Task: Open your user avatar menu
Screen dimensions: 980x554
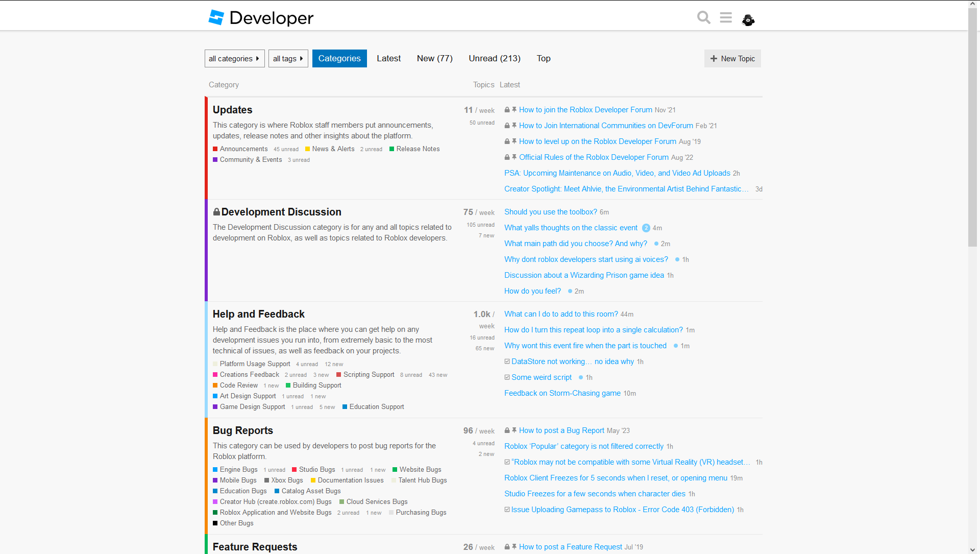Action: coord(748,20)
